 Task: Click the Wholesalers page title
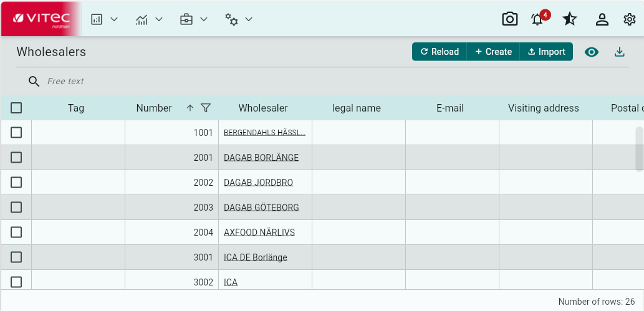coord(51,52)
